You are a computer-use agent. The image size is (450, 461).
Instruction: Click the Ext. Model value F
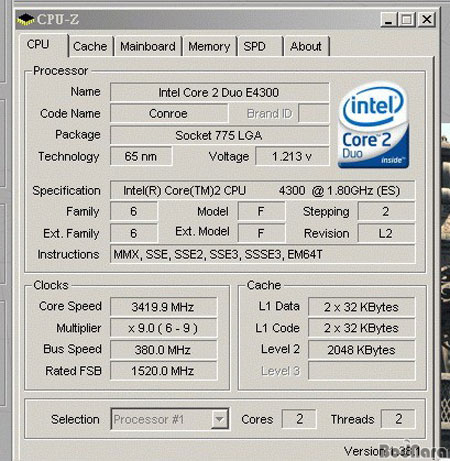(261, 233)
